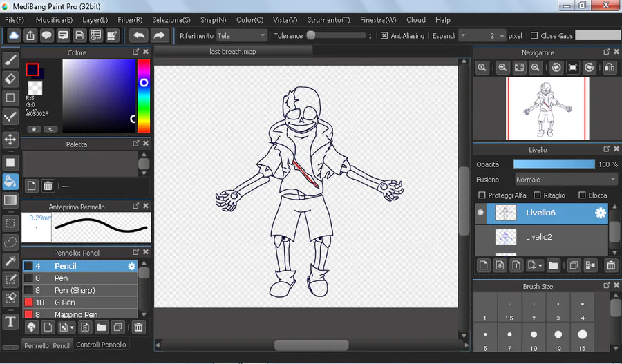Open the add-layer dropdown arrow
The height and width of the screenshot is (364, 622).
click(x=540, y=265)
